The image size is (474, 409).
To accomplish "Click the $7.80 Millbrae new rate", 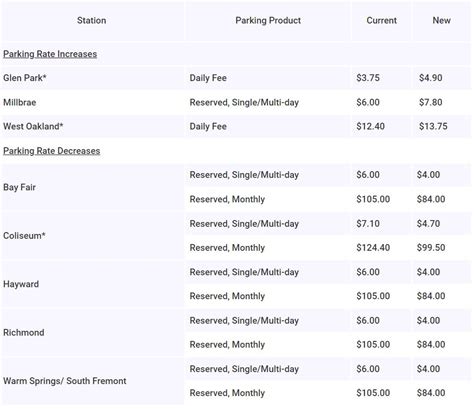I will pos(431,102).
